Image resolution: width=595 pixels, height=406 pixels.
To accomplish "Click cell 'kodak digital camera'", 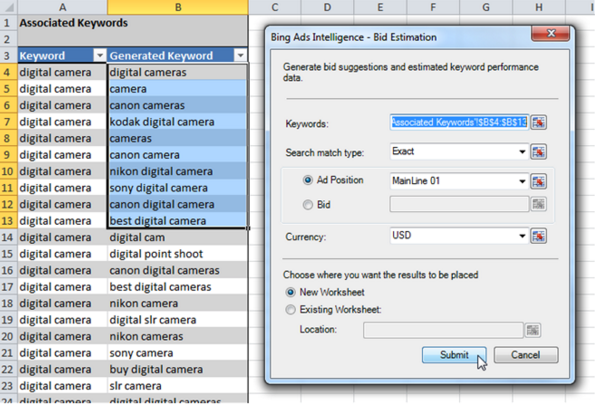I will pos(178,122).
